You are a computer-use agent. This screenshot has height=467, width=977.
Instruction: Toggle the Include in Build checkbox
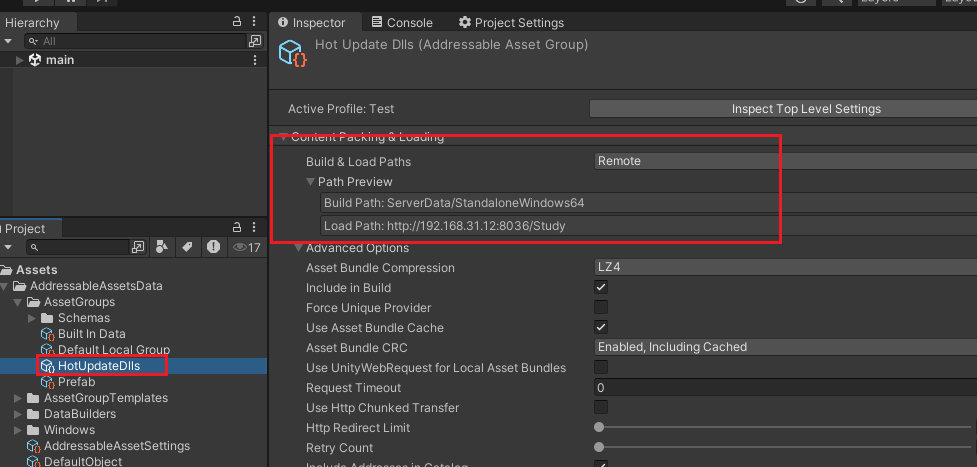(x=601, y=287)
